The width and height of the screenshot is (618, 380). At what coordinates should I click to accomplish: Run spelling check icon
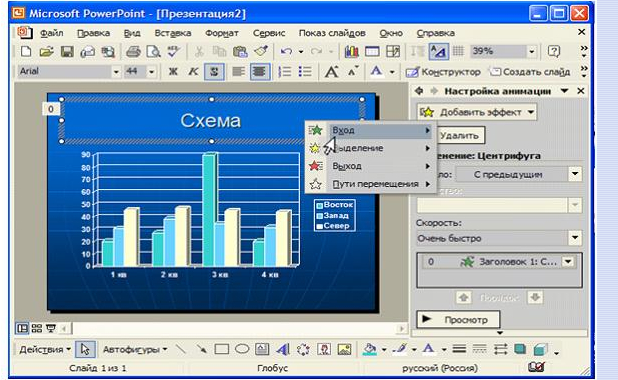pos(173,51)
